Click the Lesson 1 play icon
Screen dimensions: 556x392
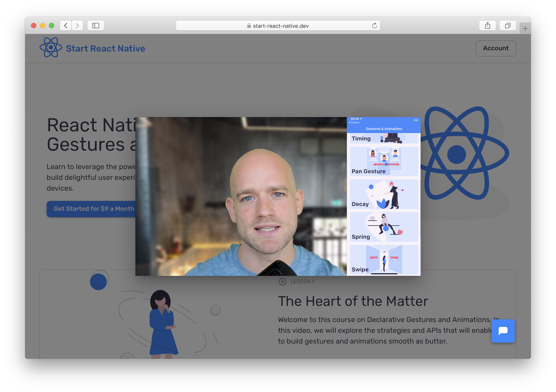(x=282, y=281)
